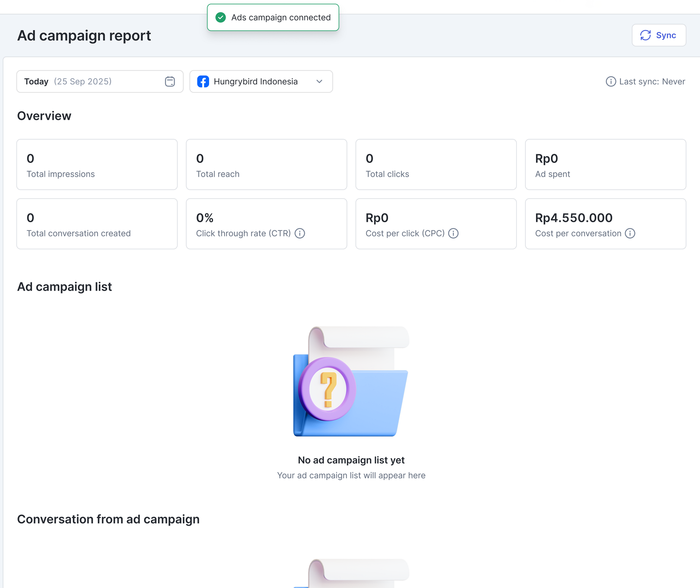Click the sync arrows icon

click(x=645, y=35)
